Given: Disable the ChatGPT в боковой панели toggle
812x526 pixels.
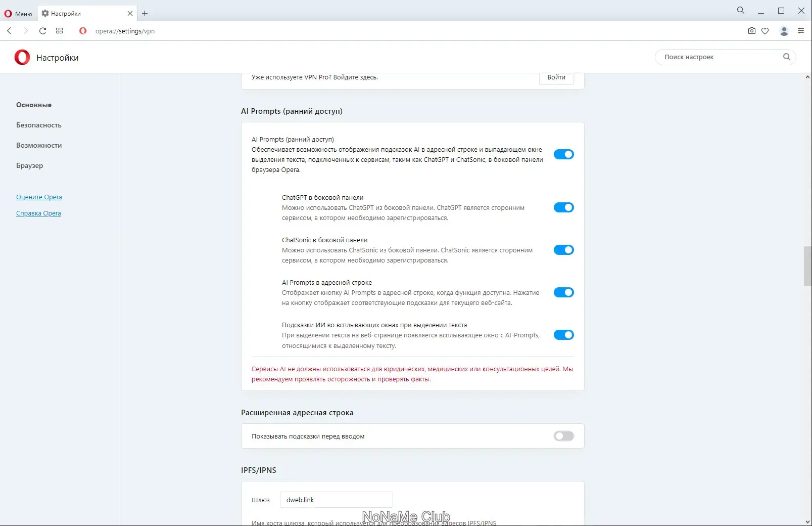Looking at the screenshot, I should 563,207.
